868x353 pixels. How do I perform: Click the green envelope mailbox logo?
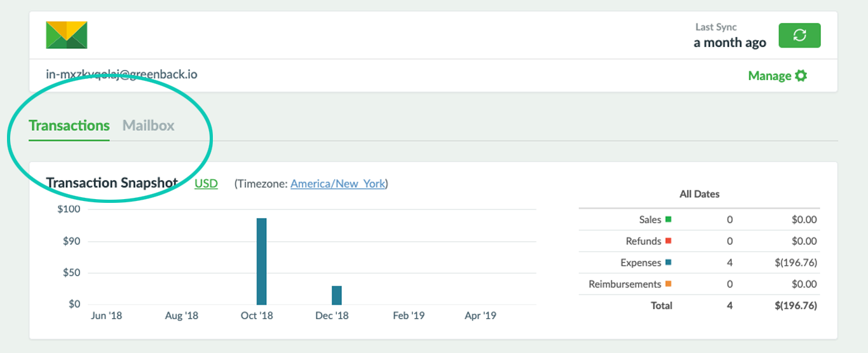(66, 35)
